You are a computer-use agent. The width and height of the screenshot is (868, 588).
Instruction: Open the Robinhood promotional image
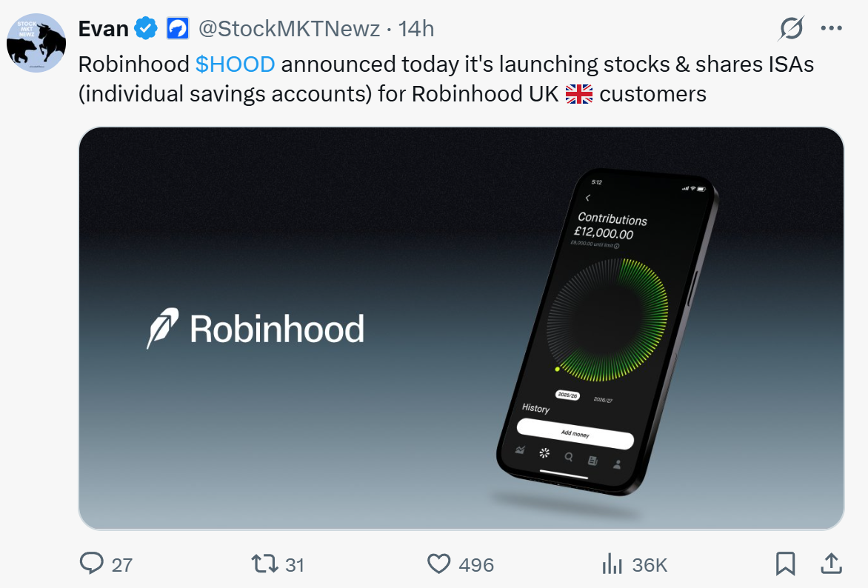point(461,328)
